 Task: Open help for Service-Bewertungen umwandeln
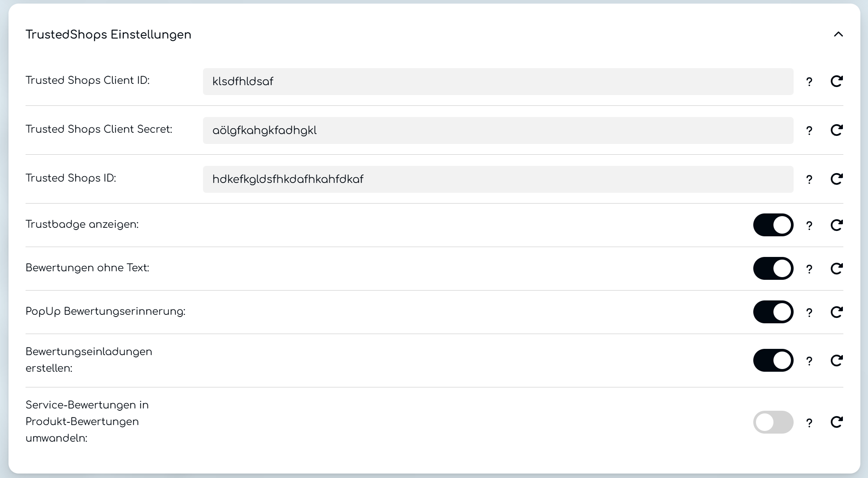[x=809, y=423]
